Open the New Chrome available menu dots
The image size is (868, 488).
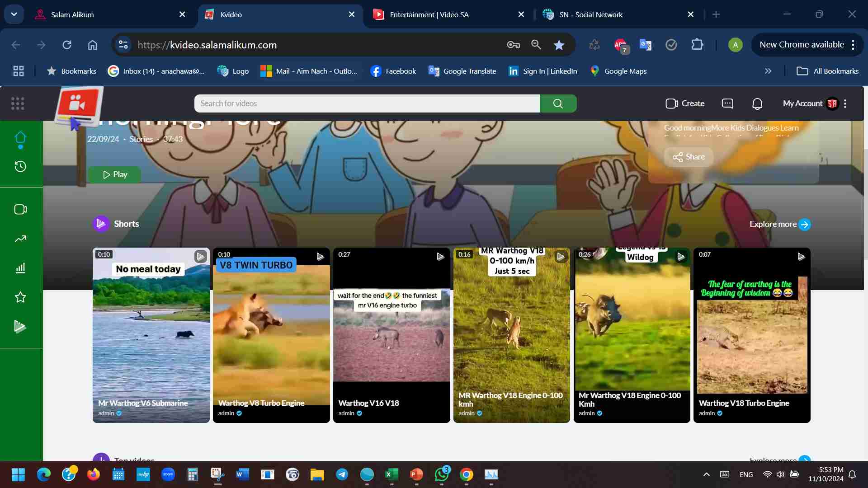(853, 45)
